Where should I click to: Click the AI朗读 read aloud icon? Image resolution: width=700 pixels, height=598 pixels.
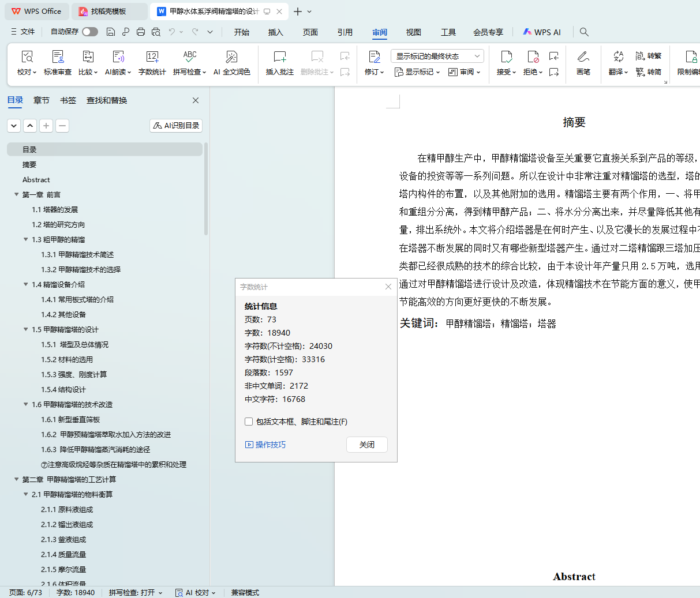tap(118, 57)
